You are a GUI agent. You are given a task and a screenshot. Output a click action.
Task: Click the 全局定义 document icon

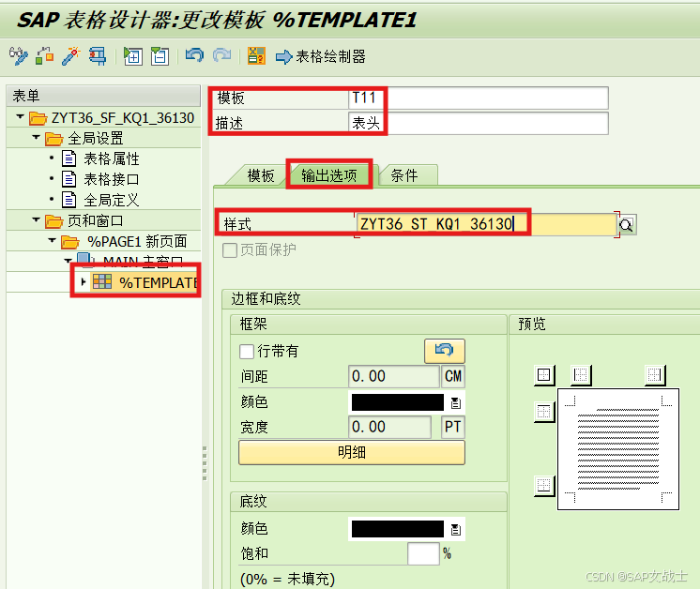pos(68,200)
